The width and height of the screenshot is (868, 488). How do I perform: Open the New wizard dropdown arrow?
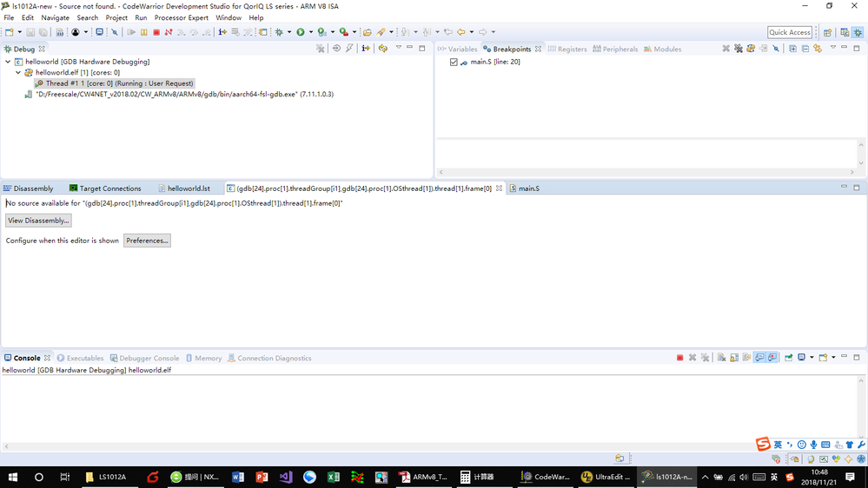tap(20, 32)
